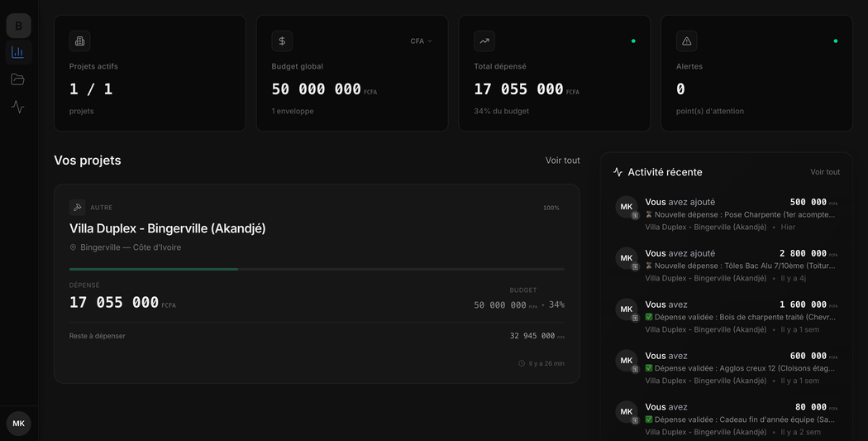Click MK avatar on the 1 600 000 activity
Viewport: 868px width, 441px height.
[626, 309]
